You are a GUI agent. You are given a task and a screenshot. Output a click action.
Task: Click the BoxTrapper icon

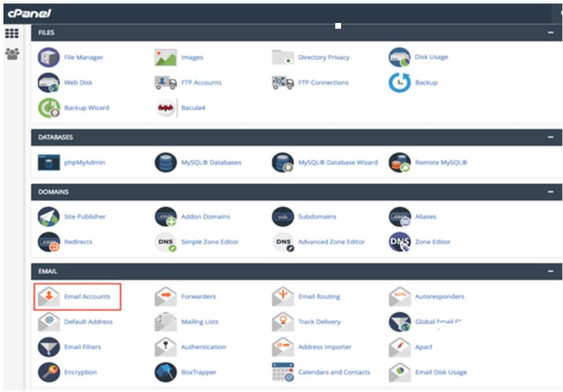[x=166, y=372]
